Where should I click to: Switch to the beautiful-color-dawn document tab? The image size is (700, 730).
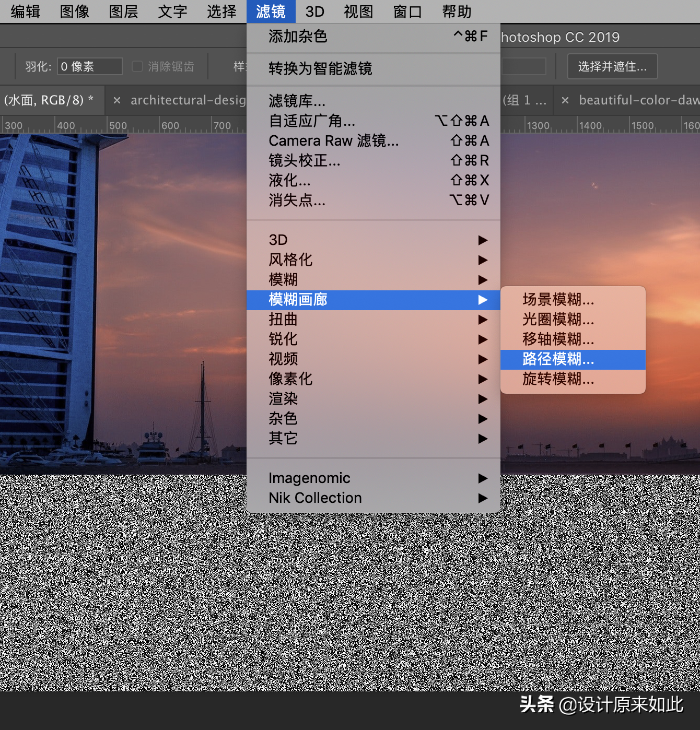point(639,100)
